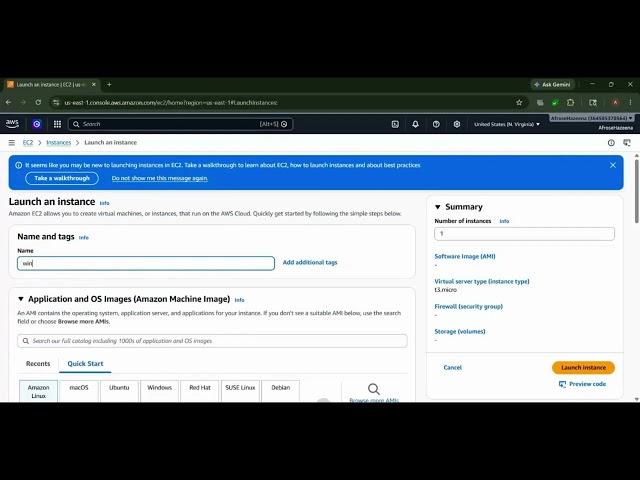The image size is (640, 480).
Task: Open Info link next to Number of instances
Action: point(504,221)
